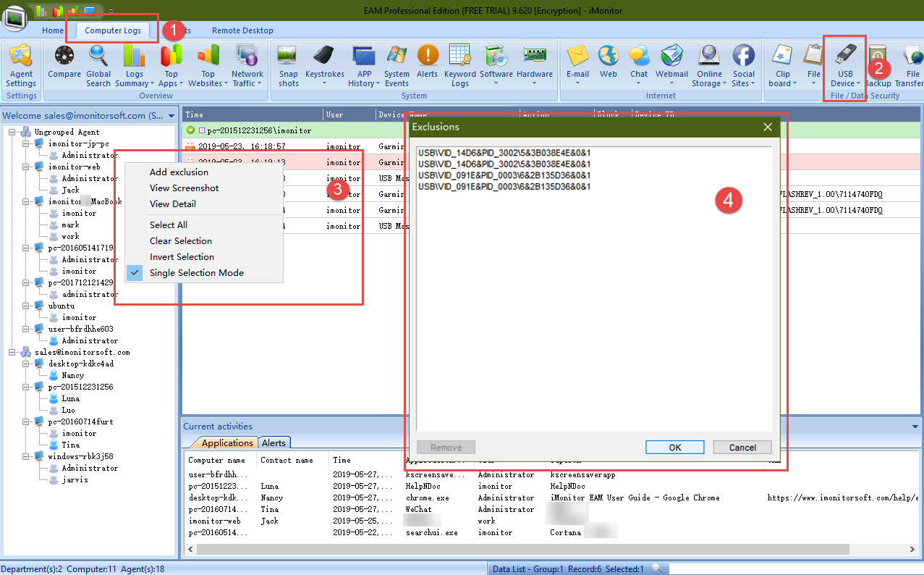Select user Tina in tree
The image size is (924, 575).
[x=70, y=445]
